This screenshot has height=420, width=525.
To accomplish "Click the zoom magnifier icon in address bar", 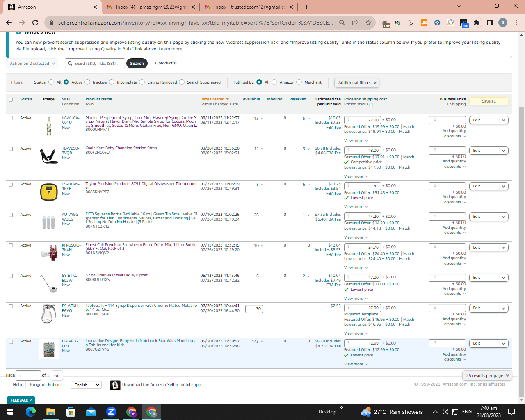I will coord(342,23).
